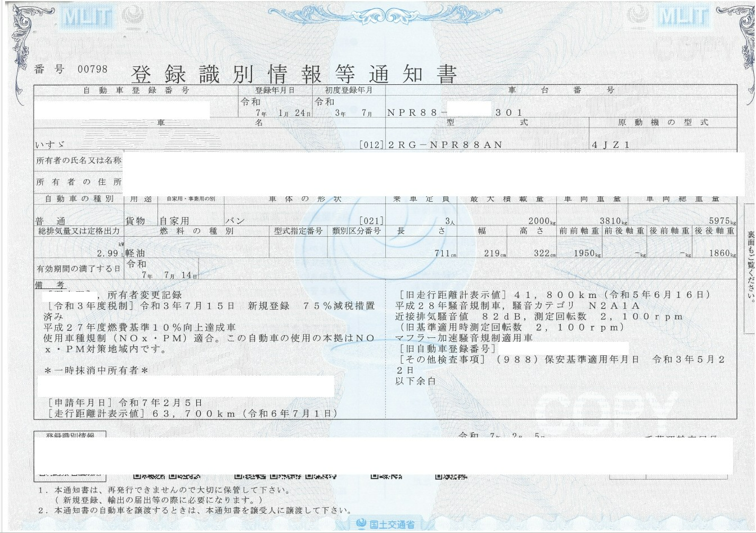756x533 pixels.
Task: Select the text 以下余白
Action: click(416, 381)
